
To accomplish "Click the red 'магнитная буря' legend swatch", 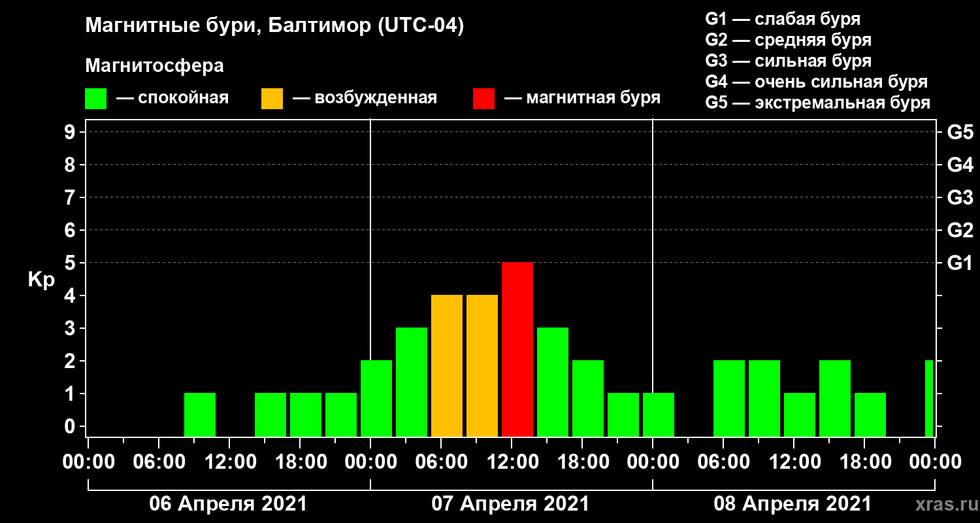I will [483, 99].
